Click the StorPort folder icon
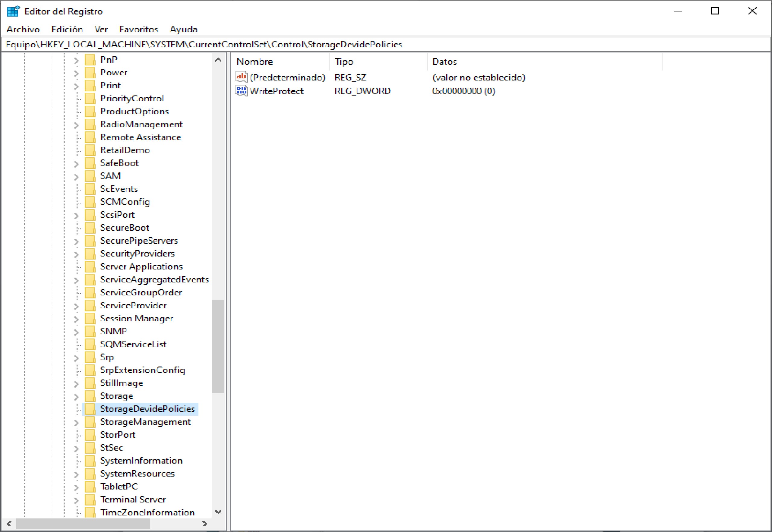772x532 pixels. coord(90,435)
